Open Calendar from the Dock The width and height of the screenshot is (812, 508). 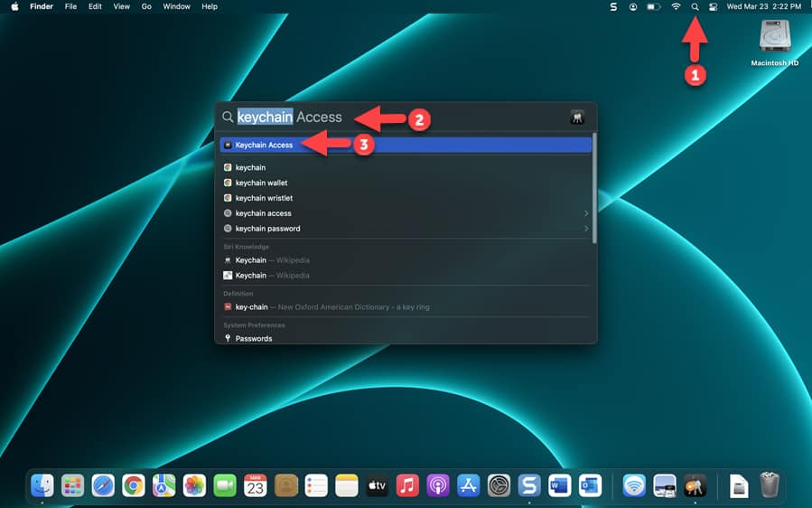click(256, 485)
